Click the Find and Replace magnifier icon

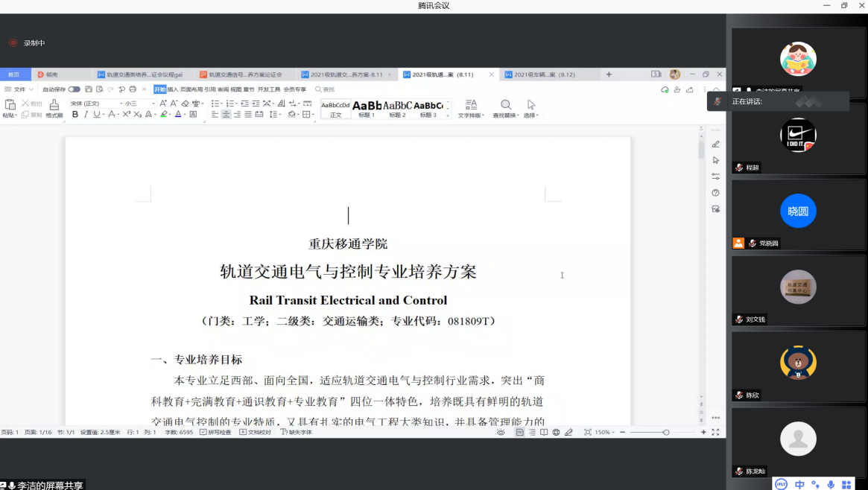pos(506,105)
